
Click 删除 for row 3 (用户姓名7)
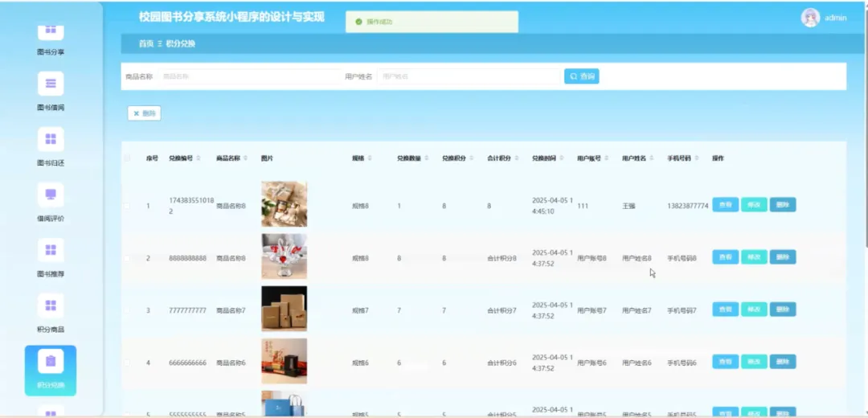click(783, 309)
